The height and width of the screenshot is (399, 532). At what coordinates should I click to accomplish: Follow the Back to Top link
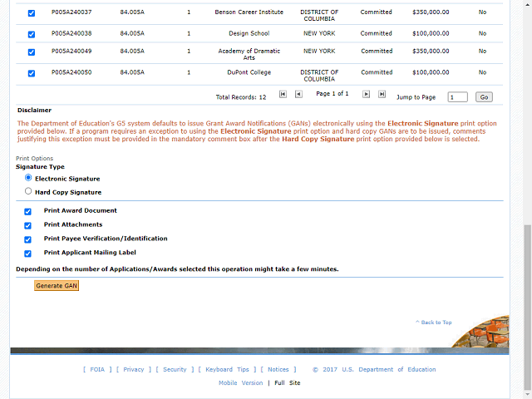point(434,323)
